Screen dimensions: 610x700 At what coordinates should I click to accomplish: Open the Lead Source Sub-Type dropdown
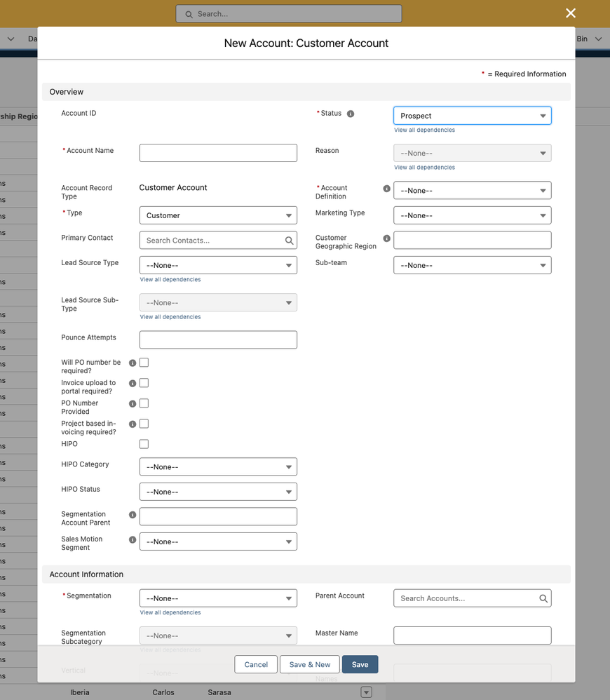pyautogui.click(x=218, y=303)
